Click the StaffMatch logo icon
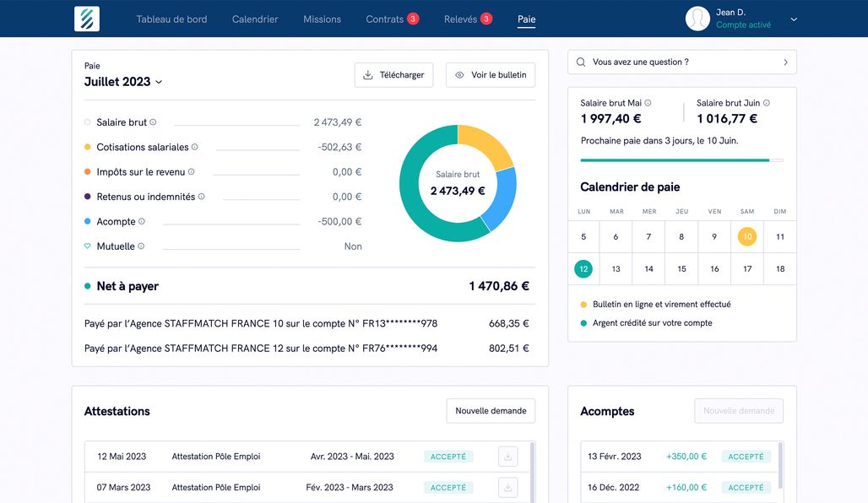 (x=86, y=19)
